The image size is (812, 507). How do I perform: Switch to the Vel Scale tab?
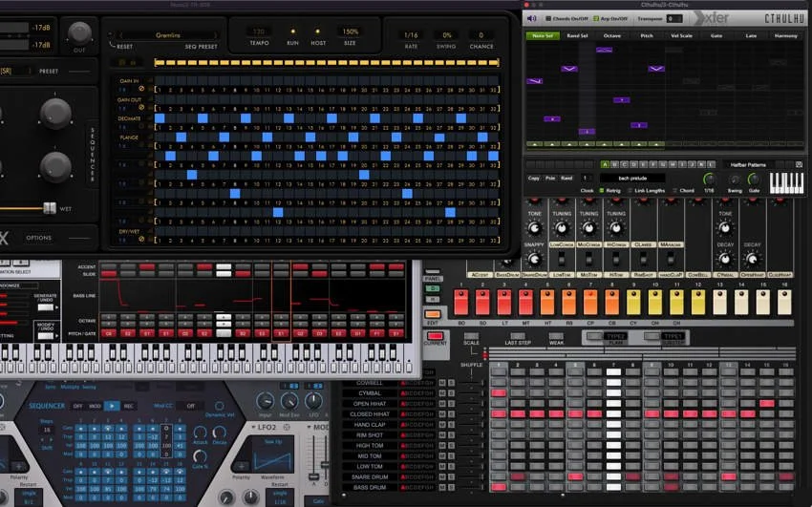point(681,35)
